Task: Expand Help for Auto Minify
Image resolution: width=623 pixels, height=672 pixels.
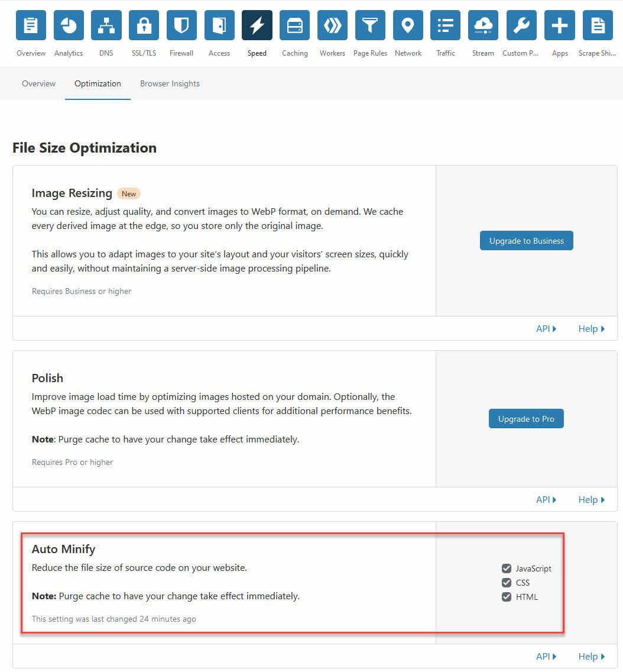Action: 591,656
